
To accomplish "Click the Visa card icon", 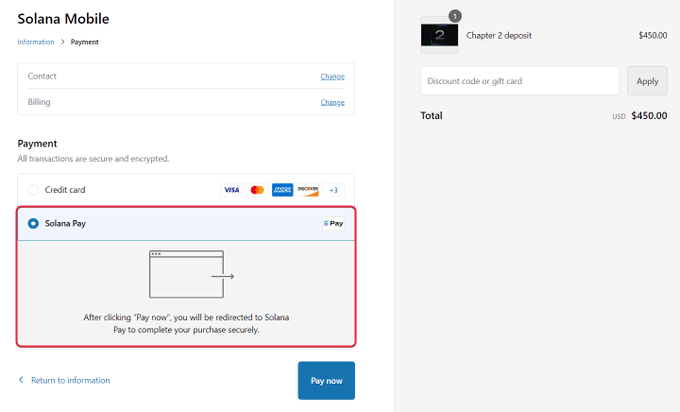I will point(232,190).
